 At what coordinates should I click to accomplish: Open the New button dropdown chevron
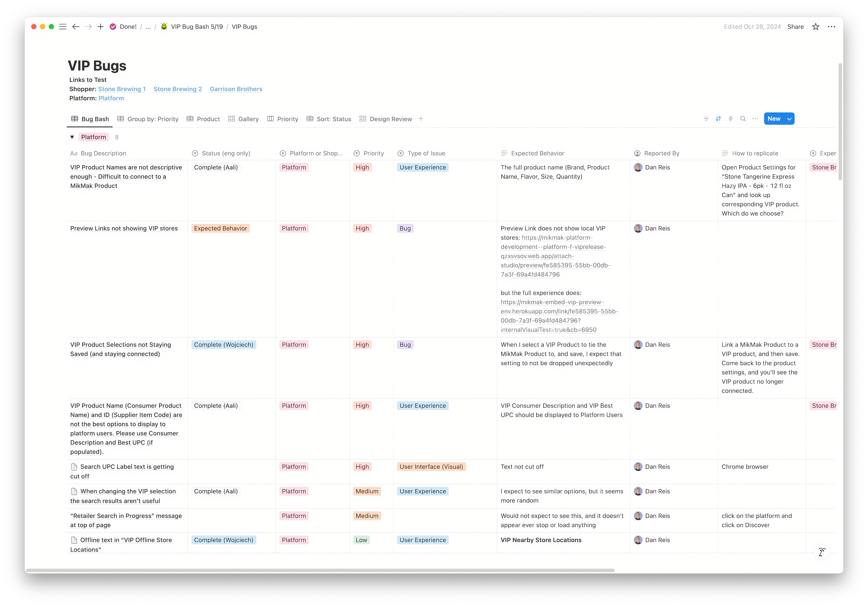pos(789,119)
